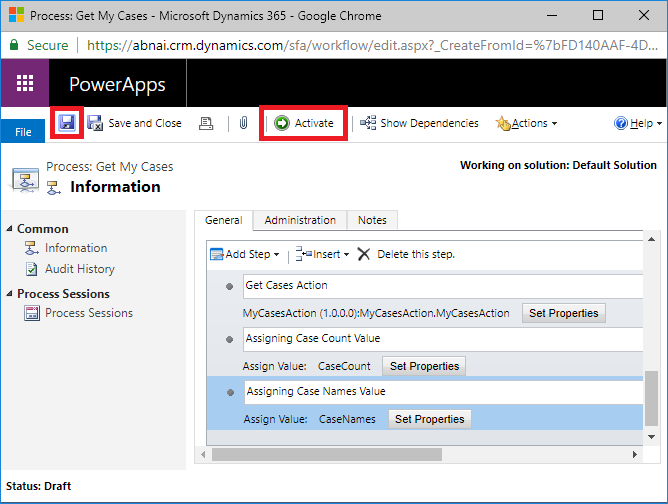Viewport: 668px width, 504px height.
Task: Click the Save and Close icon
Action: pos(95,123)
